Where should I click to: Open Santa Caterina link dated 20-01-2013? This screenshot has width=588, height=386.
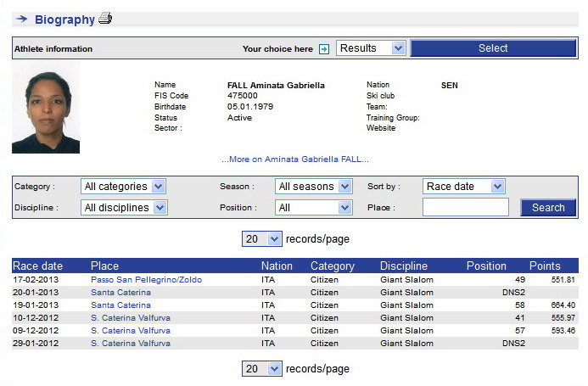120,292
